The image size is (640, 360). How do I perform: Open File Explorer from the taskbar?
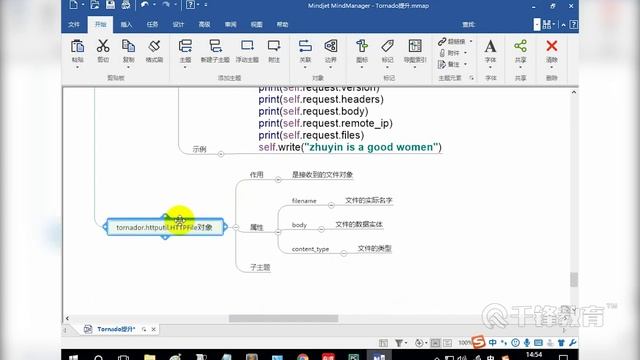point(150,357)
